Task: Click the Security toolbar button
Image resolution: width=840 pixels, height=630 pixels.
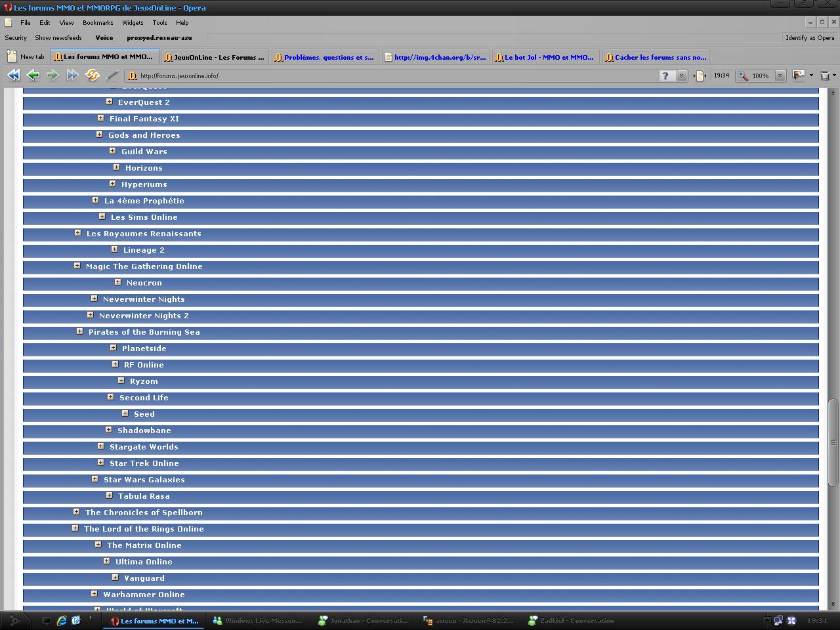Action: pos(16,38)
